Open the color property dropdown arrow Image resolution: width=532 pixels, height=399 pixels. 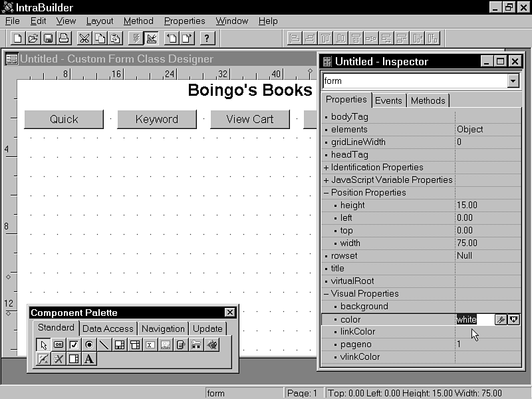pyautogui.click(x=513, y=320)
